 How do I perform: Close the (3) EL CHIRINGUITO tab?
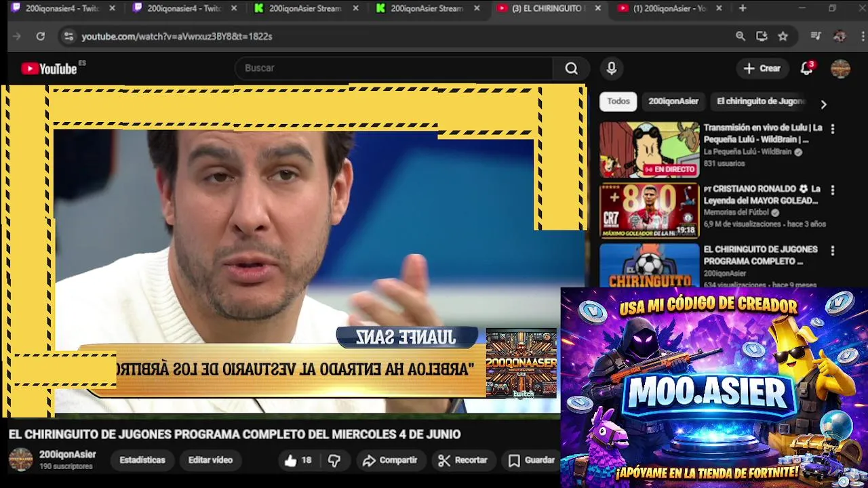(x=597, y=9)
